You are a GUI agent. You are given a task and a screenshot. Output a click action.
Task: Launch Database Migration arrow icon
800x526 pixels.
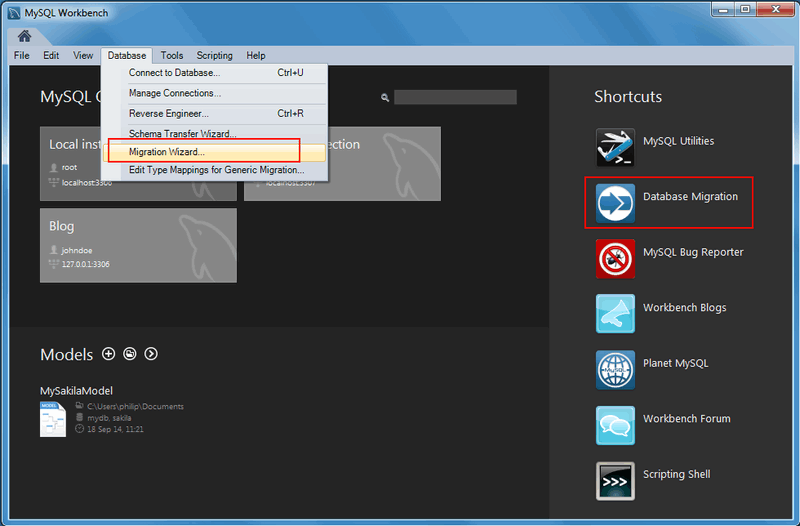(615, 203)
